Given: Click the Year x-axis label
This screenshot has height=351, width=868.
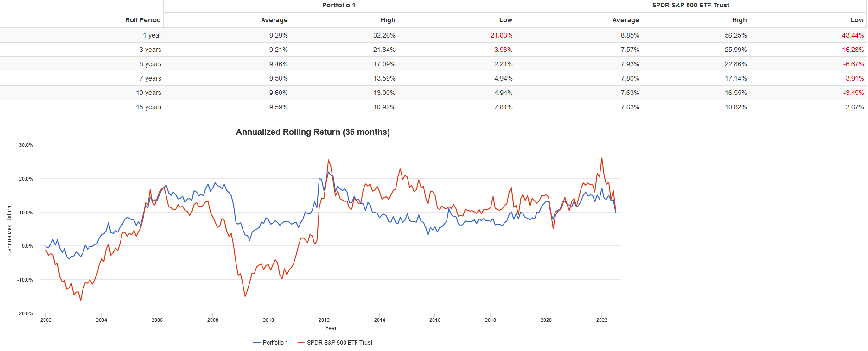Looking at the screenshot, I should click(331, 328).
